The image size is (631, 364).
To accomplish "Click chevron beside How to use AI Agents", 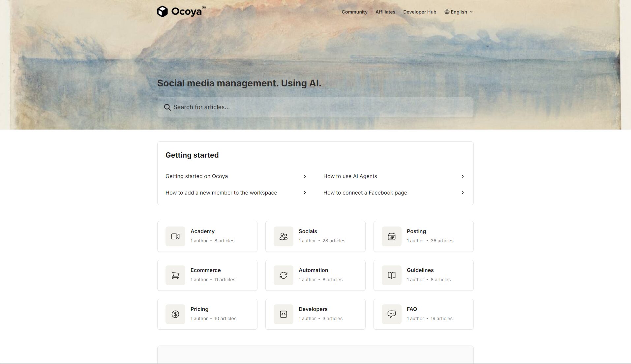I will (463, 176).
